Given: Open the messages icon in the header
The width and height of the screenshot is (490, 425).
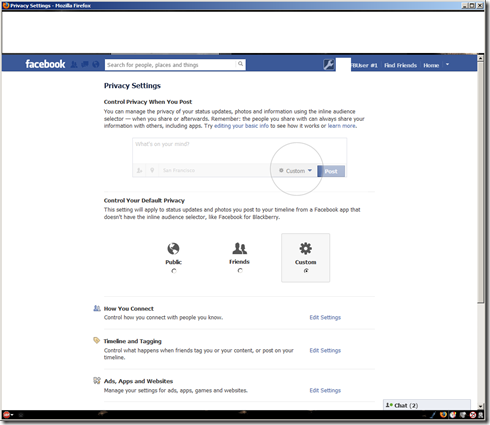Looking at the screenshot, I should pyautogui.click(x=85, y=64).
